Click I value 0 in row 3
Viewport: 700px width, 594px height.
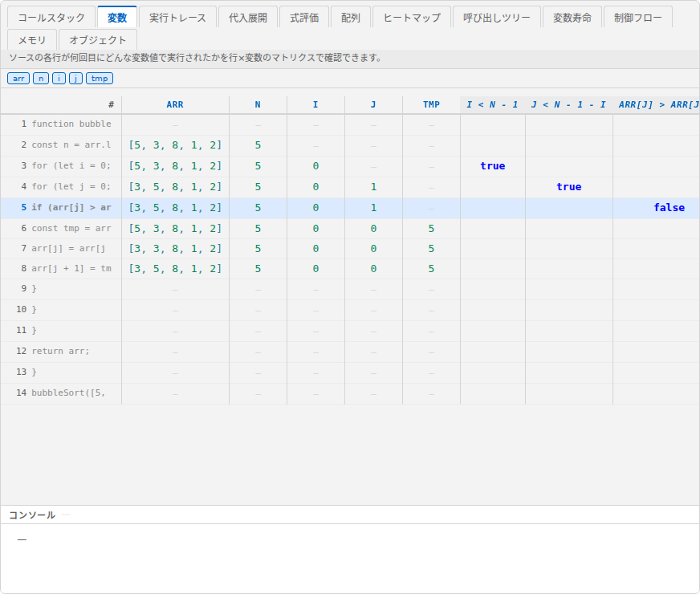(315, 166)
